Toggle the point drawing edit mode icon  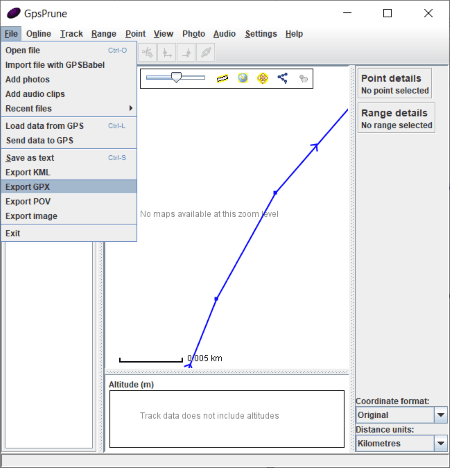coord(303,79)
